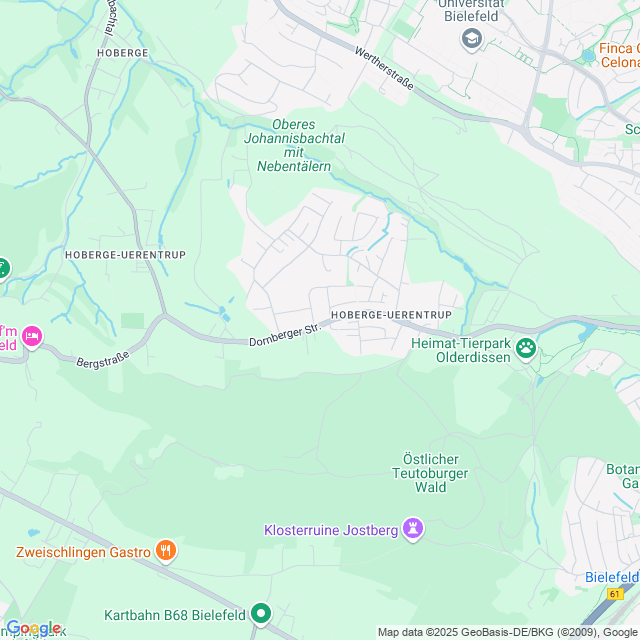Click the pink hotel bed marker

[x=32, y=336]
